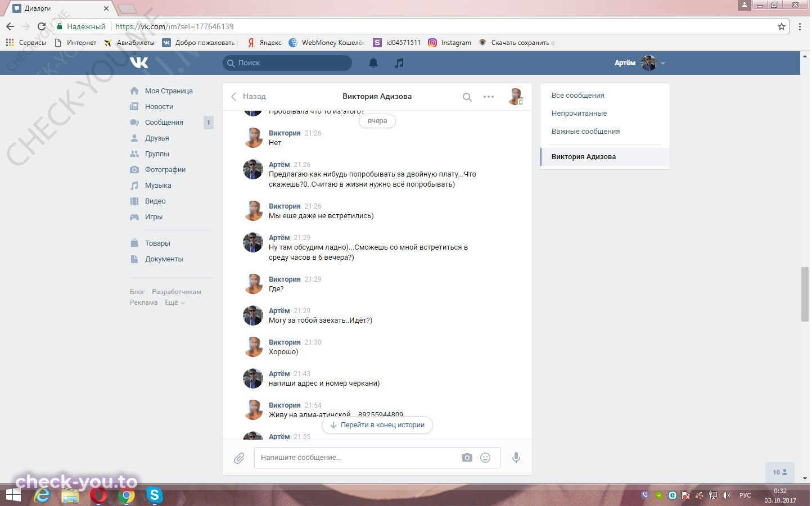
Task: Click the paperclip attach icon
Action: (239, 458)
